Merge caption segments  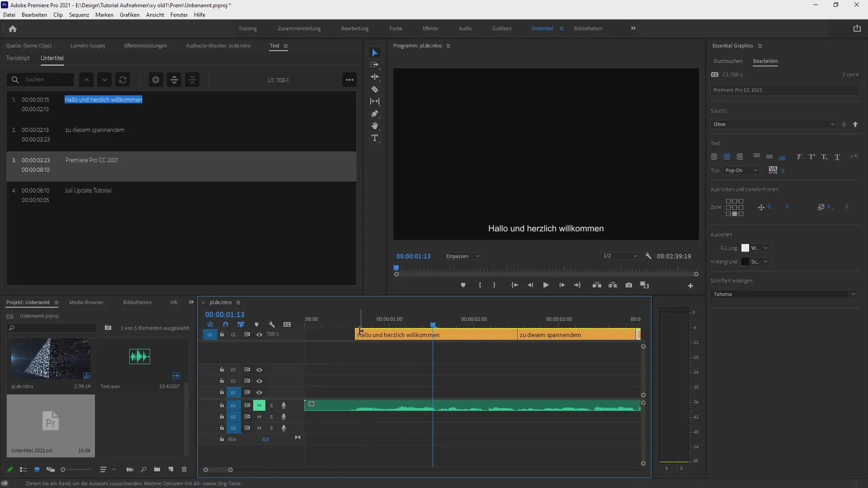click(x=193, y=80)
